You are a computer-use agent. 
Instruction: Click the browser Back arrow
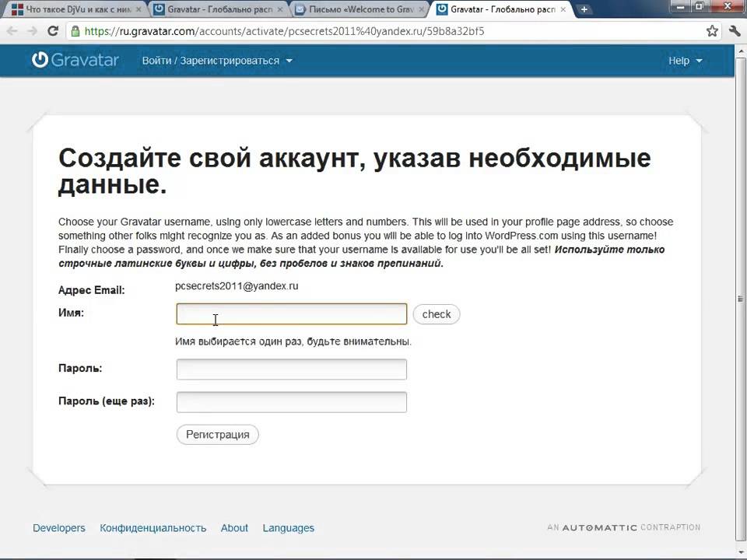[x=12, y=31]
